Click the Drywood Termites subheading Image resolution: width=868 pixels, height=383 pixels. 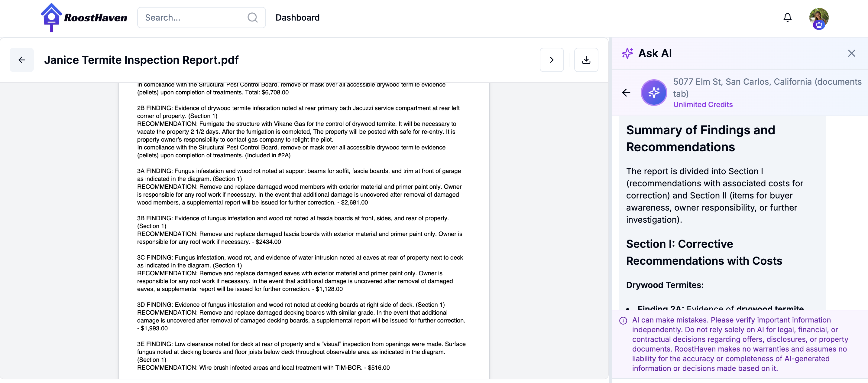(665, 285)
